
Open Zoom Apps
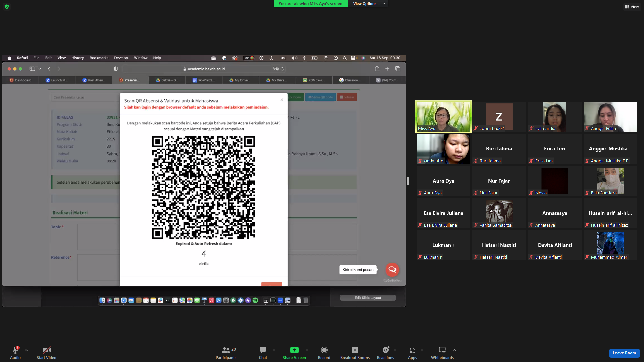[412, 353]
